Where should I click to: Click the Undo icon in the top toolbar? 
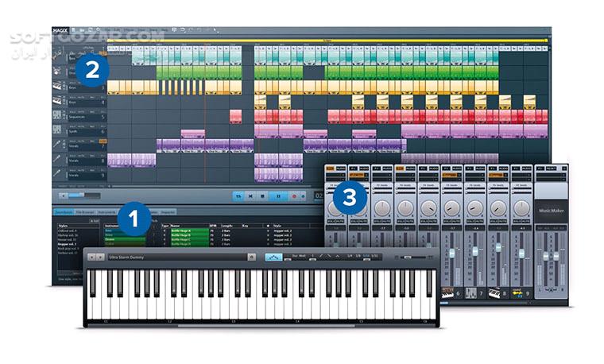coord(183,29)
